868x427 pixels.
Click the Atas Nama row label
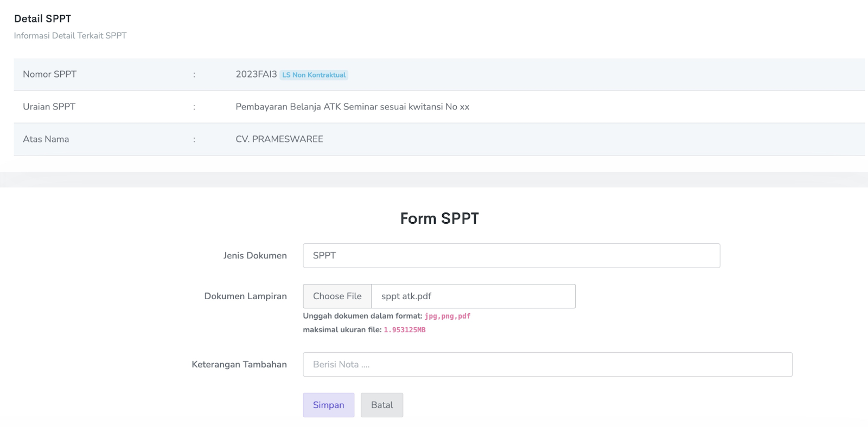[46, 139]
